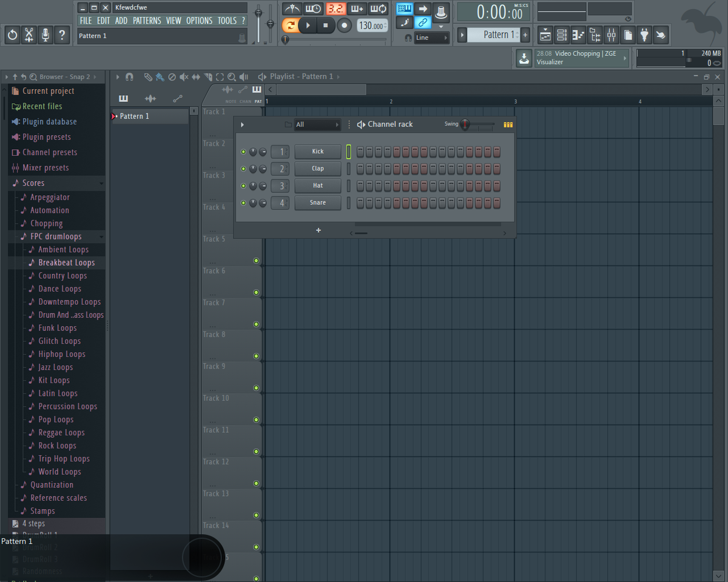Click the tempo tapper hand icon
Screen dimensions: 728x582
coord(661,35)
